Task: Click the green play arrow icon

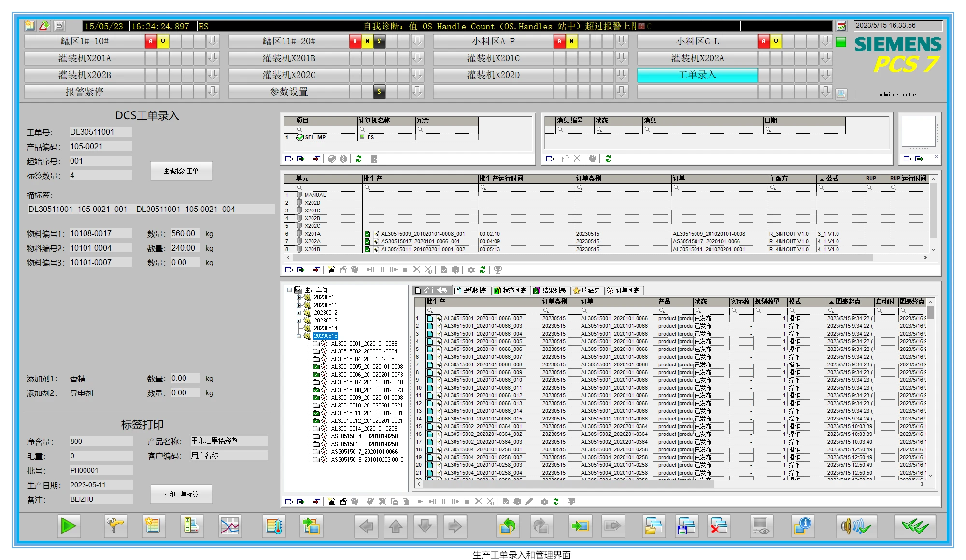Action: tap(69, 526)
